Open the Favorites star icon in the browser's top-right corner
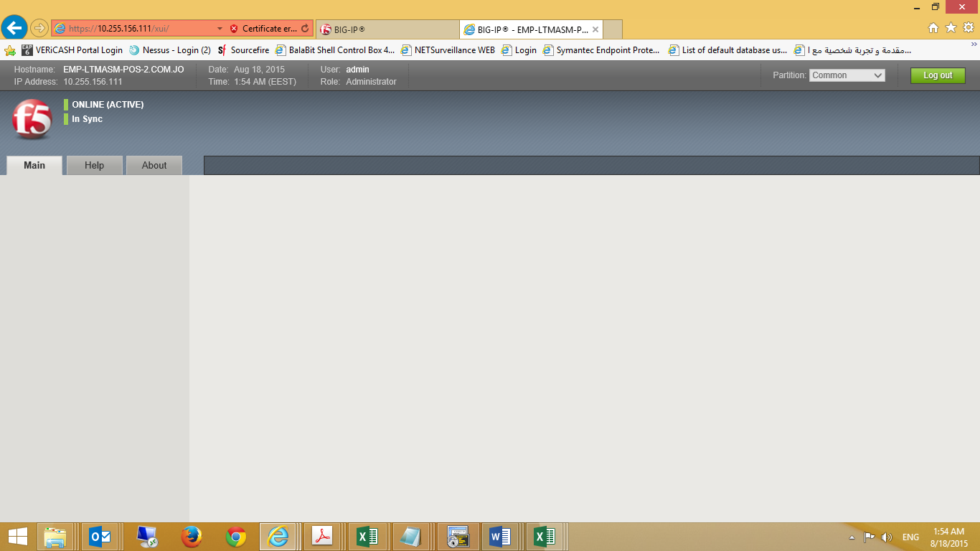The width and height of the screenshot is (980, 551). point(951,28)
